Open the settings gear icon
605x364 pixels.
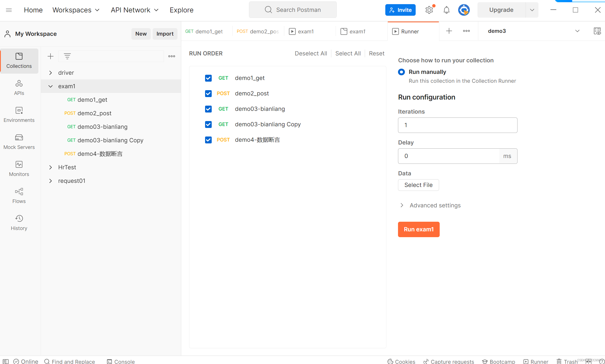[x=429, y=10]
